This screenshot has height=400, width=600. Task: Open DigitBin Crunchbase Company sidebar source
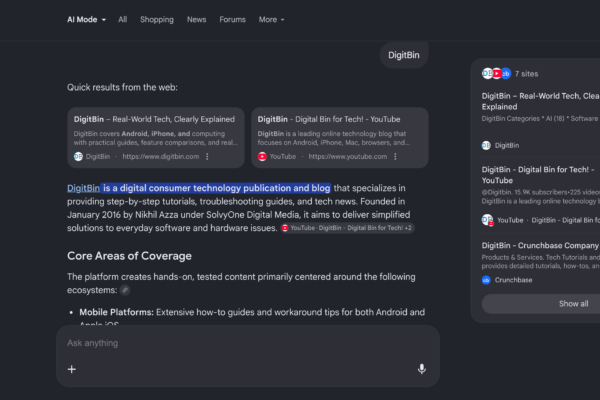(x=540, y=245)
